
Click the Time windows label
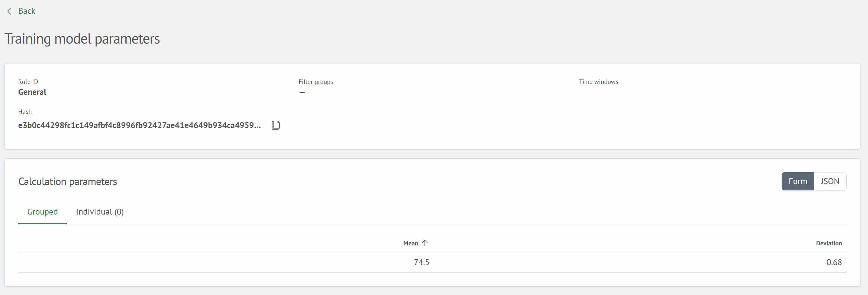coord(599,82)
